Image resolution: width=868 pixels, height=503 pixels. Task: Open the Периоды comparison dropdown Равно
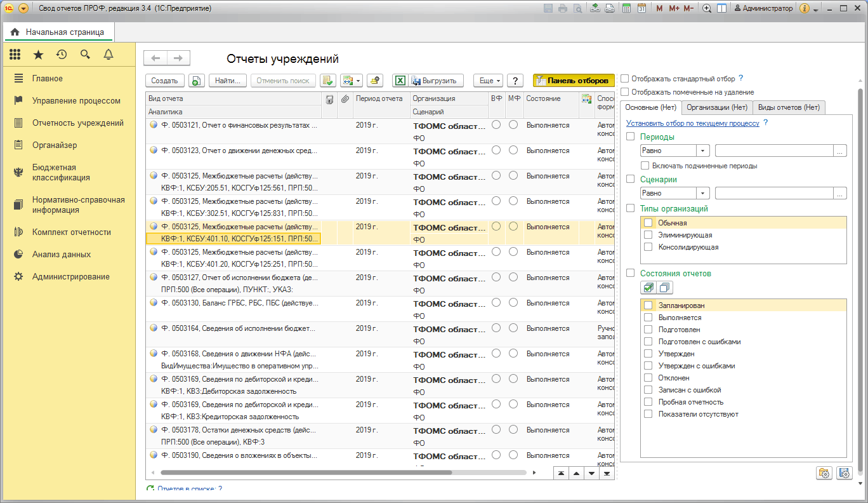click(x=703, y=151)
